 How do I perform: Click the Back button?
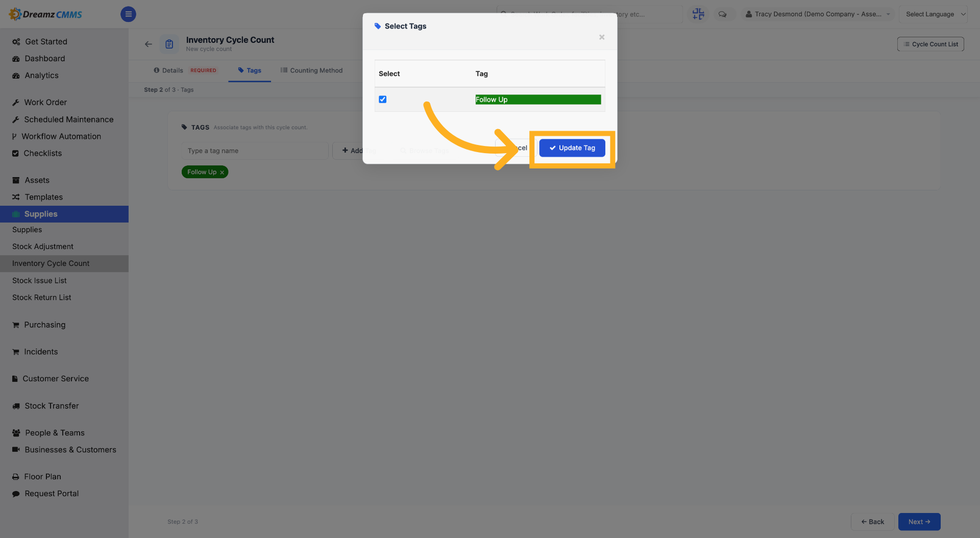click(x=872, y=522)
